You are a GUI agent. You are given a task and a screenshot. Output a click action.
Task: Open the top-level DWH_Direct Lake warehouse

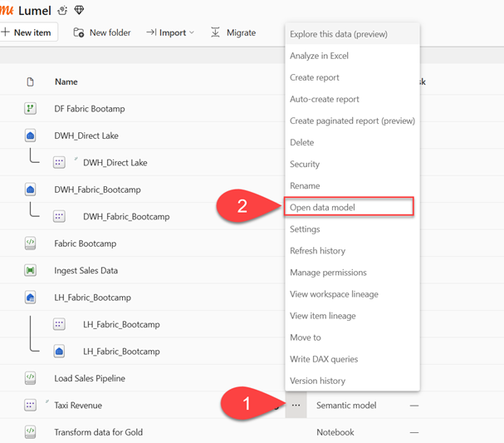(x=86, y=135)
